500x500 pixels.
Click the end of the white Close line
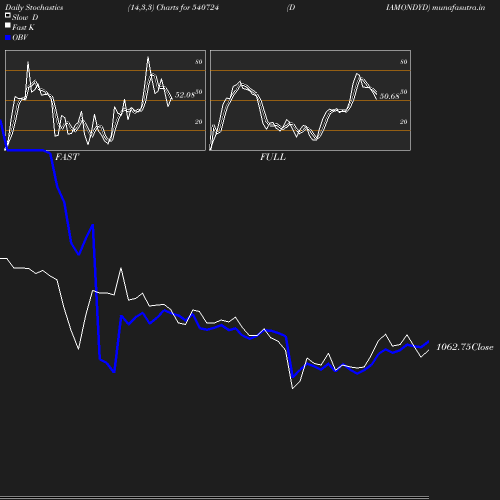[x=428, y=350]
